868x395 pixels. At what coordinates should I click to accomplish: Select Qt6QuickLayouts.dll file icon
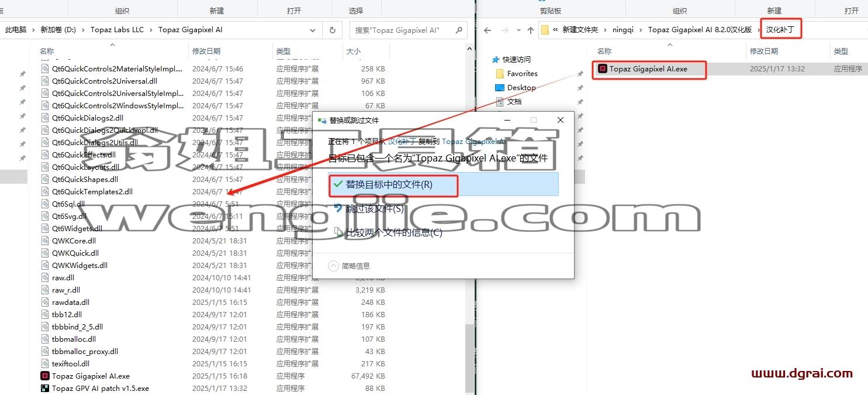coord(45,167)
